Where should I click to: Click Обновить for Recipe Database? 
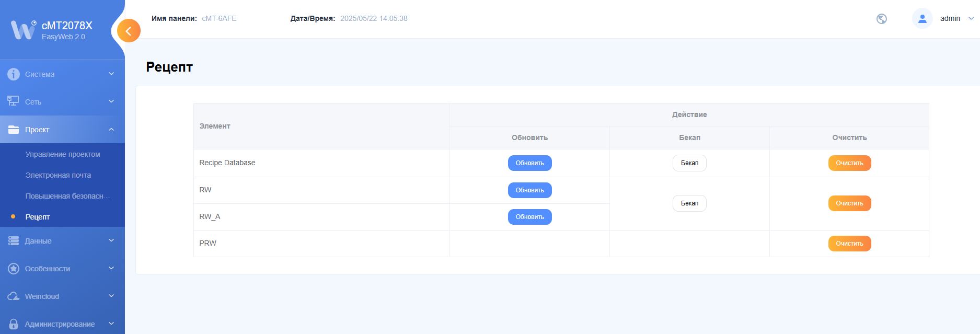point(529,163)
